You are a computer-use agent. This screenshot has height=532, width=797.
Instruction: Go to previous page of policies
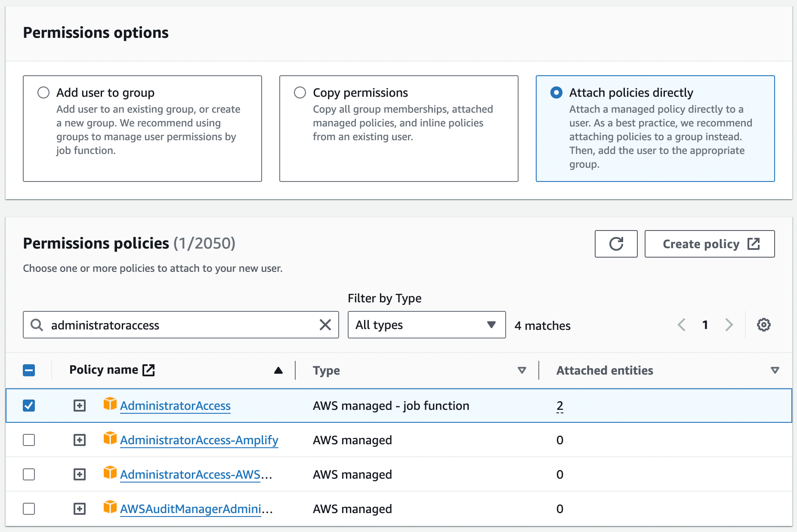[681, 325]
